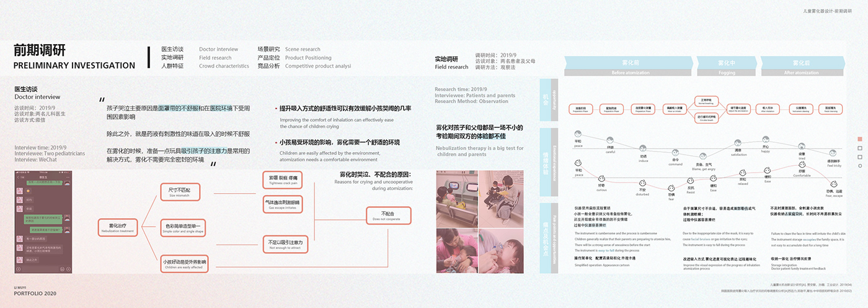Click the outlined child face above 'peace'
This screenshot has width=868, height=308.
[578, 163]
